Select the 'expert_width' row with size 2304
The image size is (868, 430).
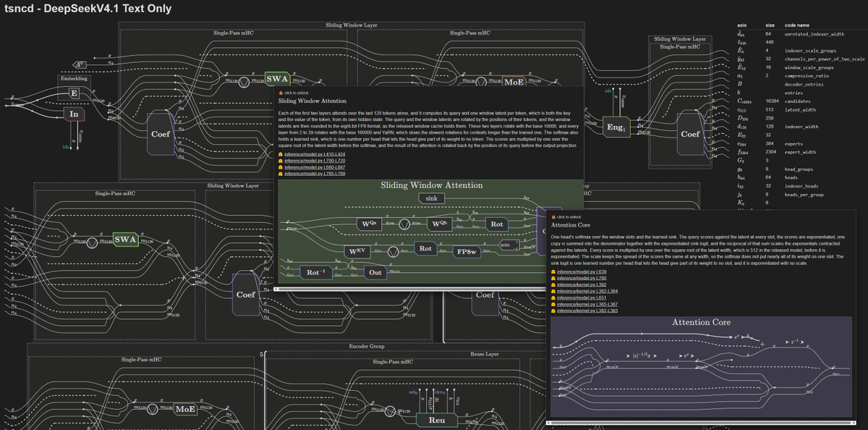pyautogui.click(x=801, y=152)
